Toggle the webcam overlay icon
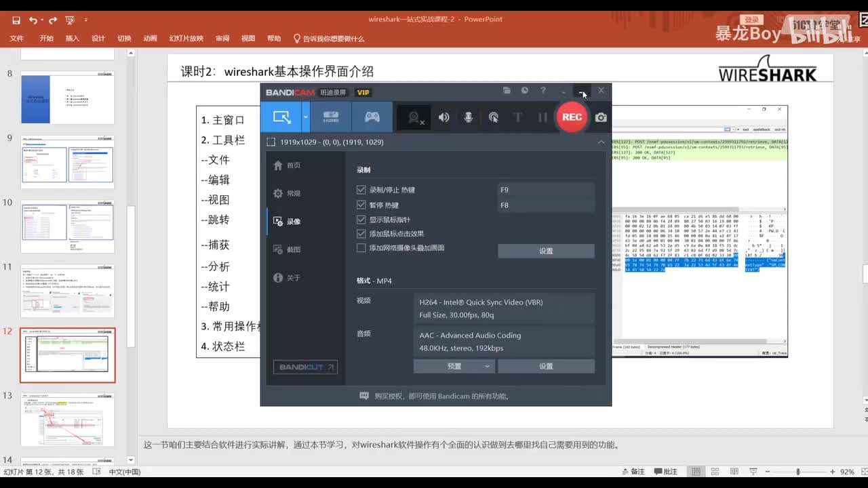 point(414,117)
